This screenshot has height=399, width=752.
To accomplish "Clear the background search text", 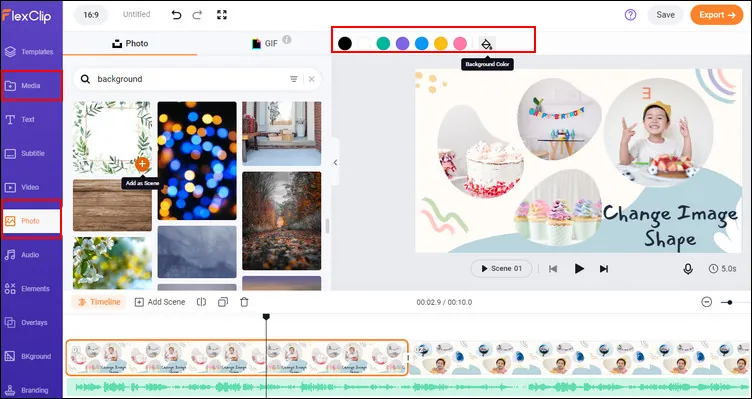I will [311, 79].
